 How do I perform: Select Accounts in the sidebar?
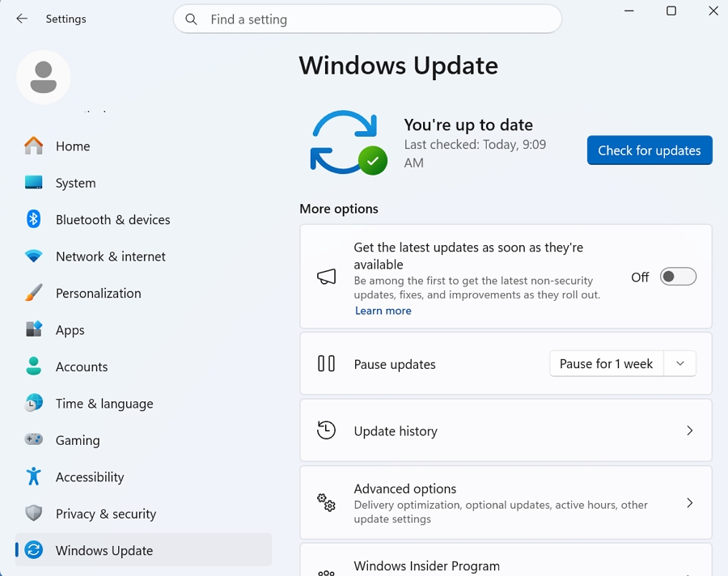(81, 366)
